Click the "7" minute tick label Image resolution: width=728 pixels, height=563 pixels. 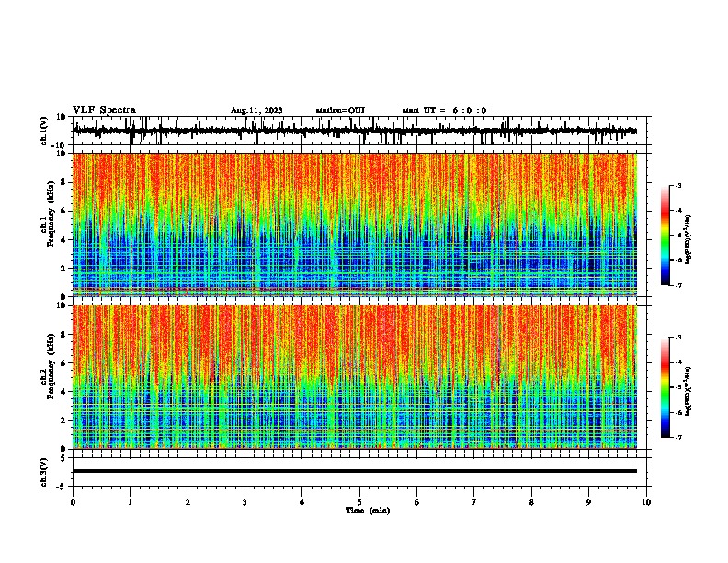pyautogui.click(x=474, y=502)
